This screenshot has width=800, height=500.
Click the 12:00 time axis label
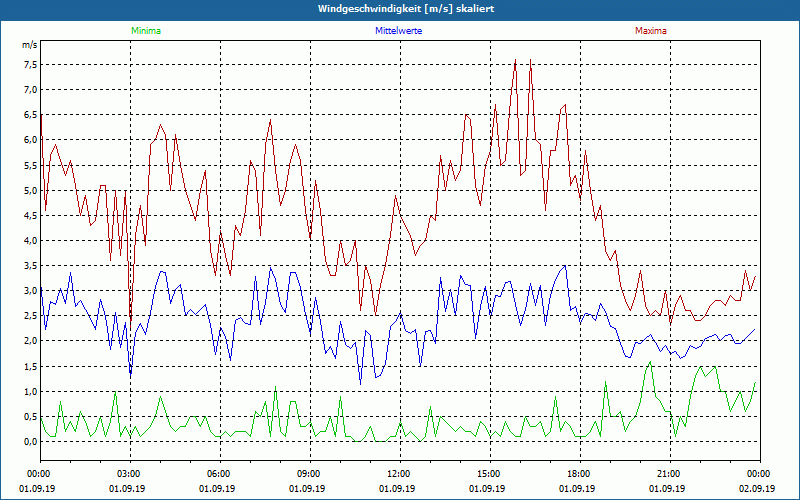(400, 474)
